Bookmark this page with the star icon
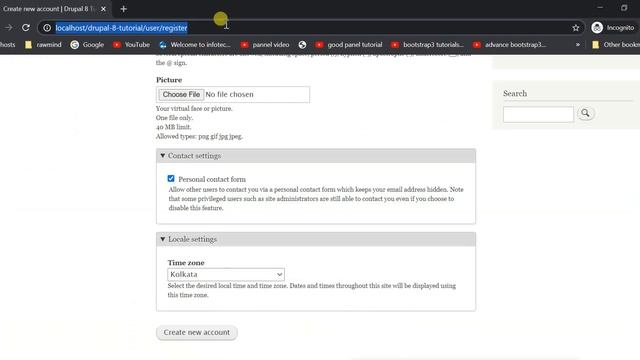640x360 pixels. click(576, 28)
